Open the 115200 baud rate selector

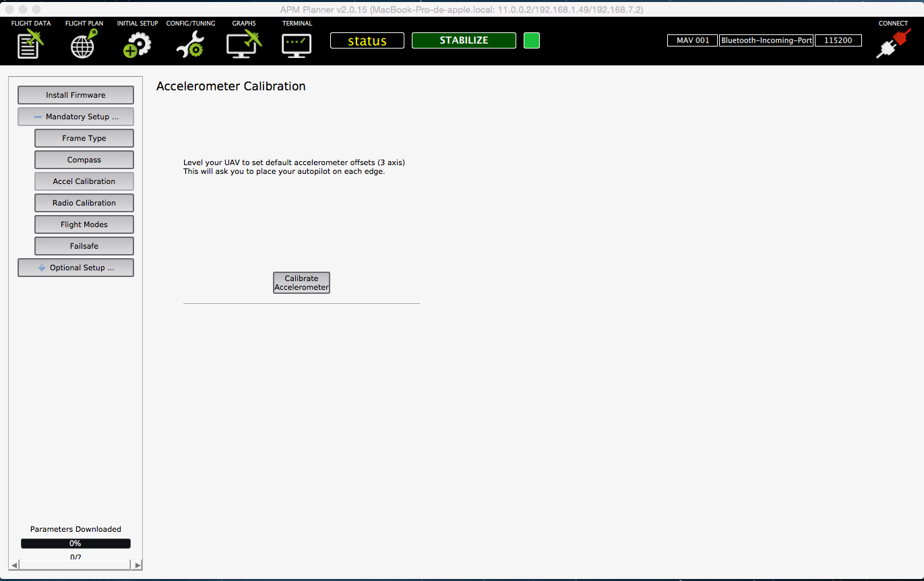click(838, 40)
